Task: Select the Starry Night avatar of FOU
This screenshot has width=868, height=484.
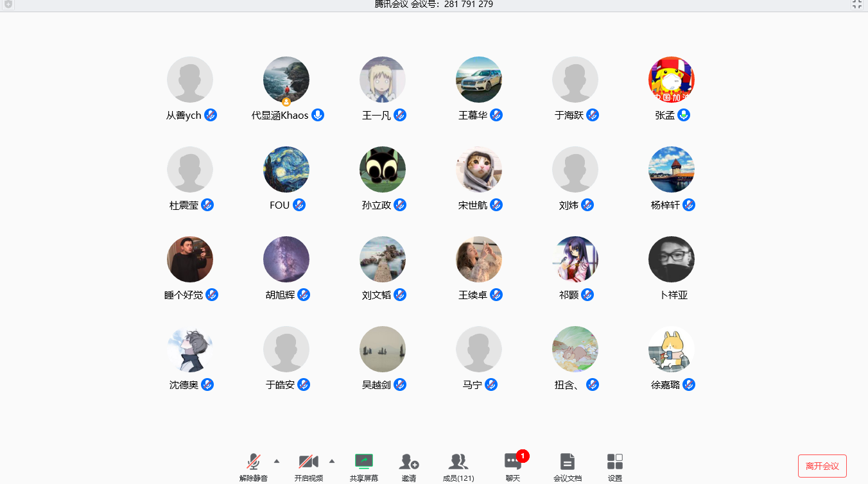Action: (286, 169)
